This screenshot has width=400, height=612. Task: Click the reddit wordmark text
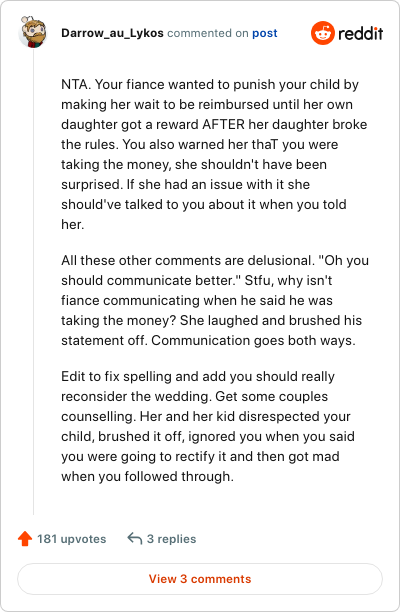[x=361, y=34]
